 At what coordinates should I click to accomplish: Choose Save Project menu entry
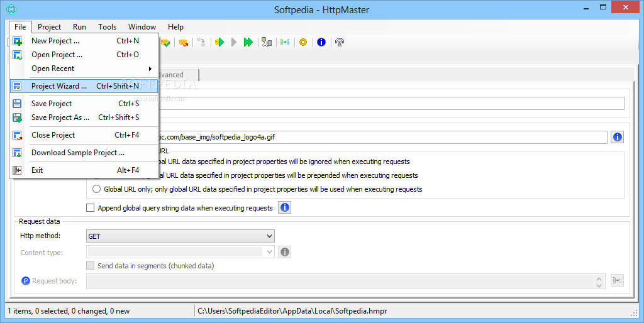point(84,104)
